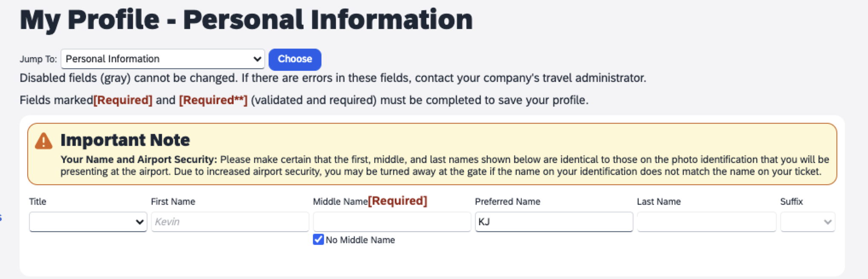This screenshot has height=279, width=868.
Task: Click the grayed-out First Name field
Action: 230,222
